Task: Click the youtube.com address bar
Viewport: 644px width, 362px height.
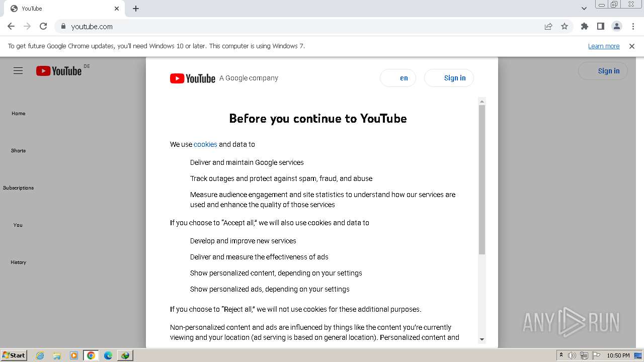Action: point(297,26)
